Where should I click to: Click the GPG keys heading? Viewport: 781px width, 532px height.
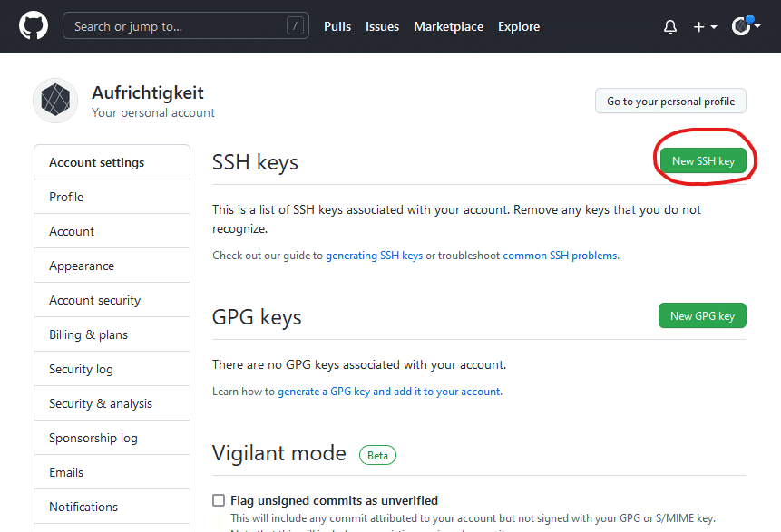point(257,317)
